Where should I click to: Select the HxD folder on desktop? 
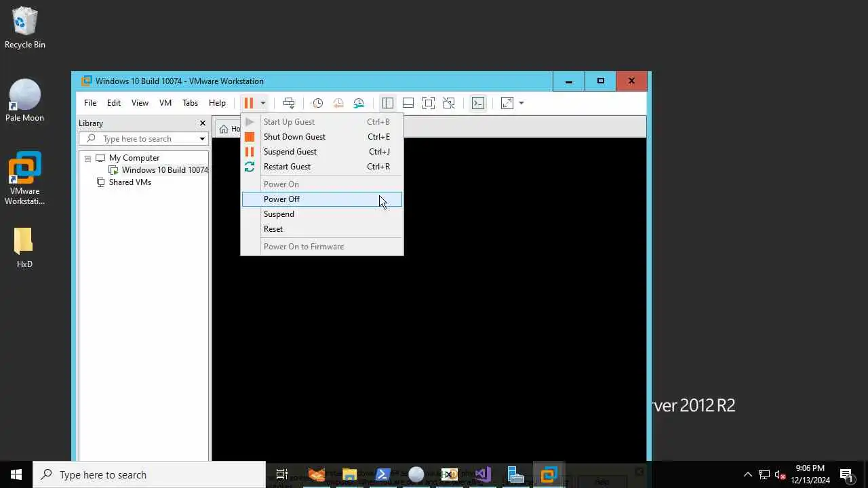tap(24, 247)
